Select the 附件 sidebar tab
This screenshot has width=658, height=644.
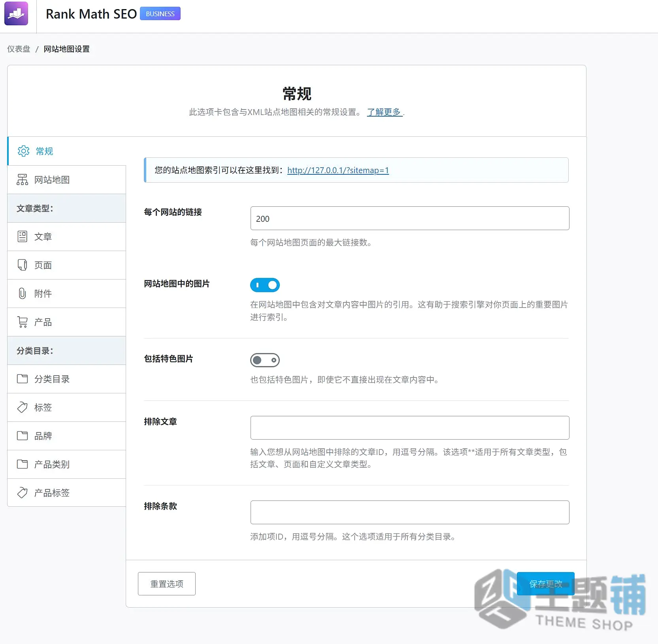pos(67,293)
